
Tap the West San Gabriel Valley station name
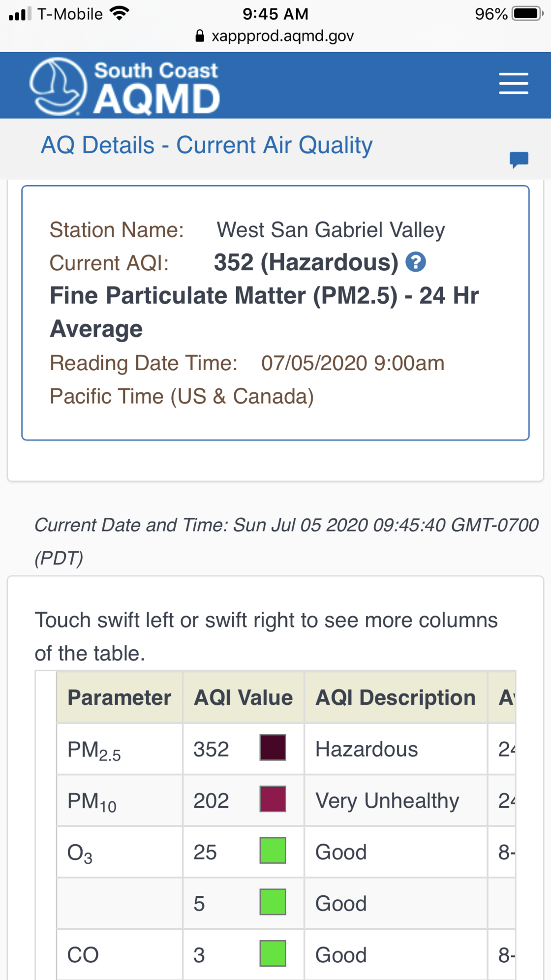[331, 230]
